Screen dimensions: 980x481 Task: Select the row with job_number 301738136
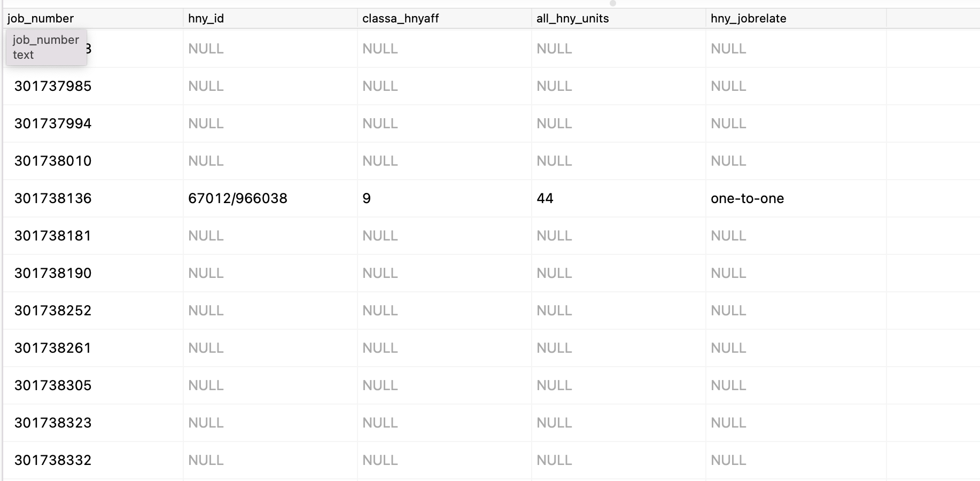pyautogui.click(x=53, y=198)
